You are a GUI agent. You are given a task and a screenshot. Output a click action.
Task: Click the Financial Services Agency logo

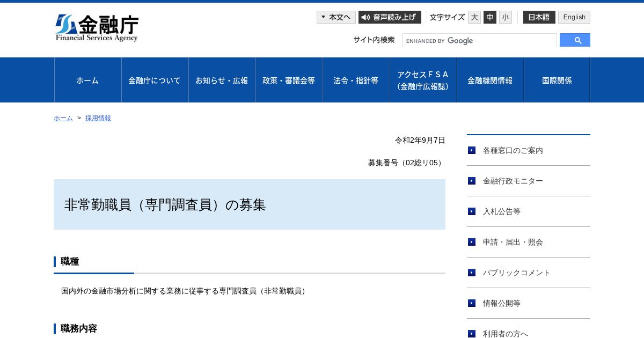tap(97, 28)
